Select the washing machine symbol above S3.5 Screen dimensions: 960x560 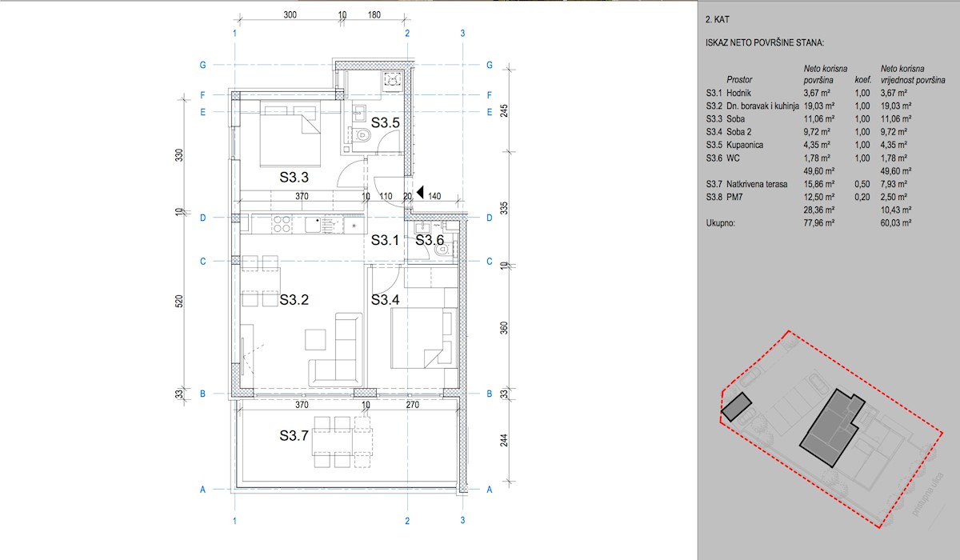[392, 80]
